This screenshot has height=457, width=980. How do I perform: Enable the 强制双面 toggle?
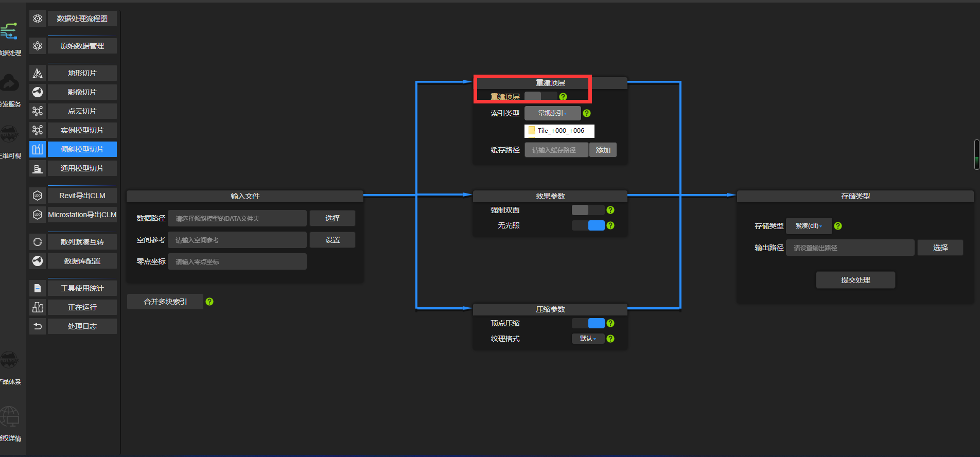coord(588,210)
